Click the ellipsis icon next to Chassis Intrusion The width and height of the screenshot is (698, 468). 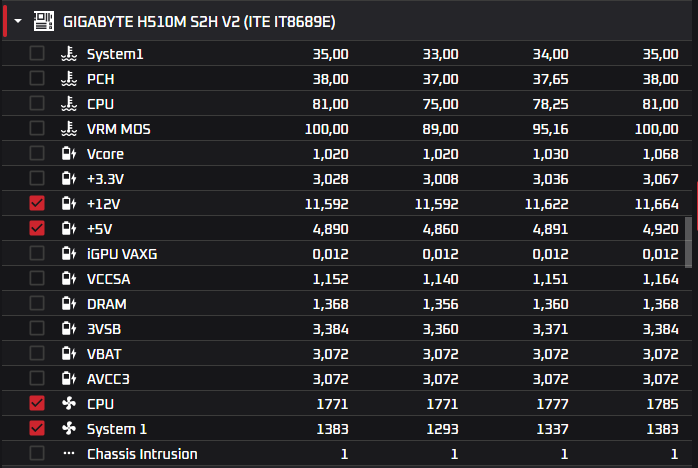(69, 453)
